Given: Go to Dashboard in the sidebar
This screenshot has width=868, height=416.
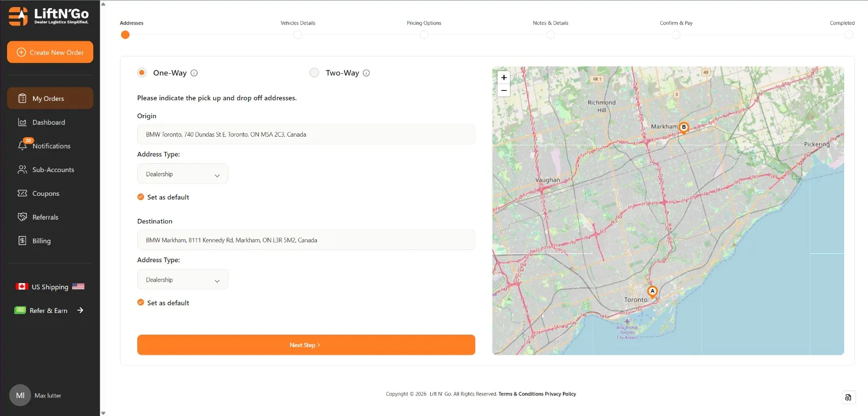Looking at the screenshot, I should tap(50, 122).
